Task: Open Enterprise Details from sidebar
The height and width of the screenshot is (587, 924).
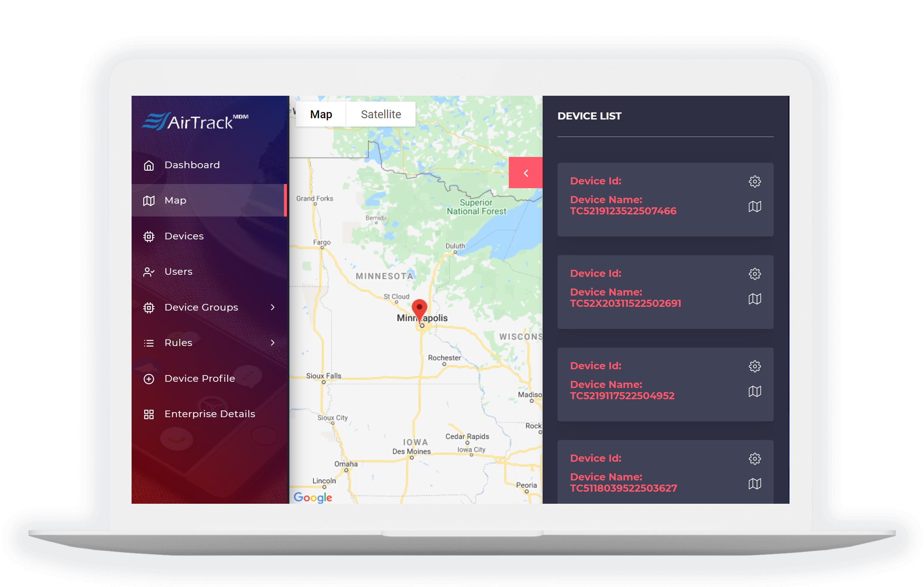Action: [209, 414]
